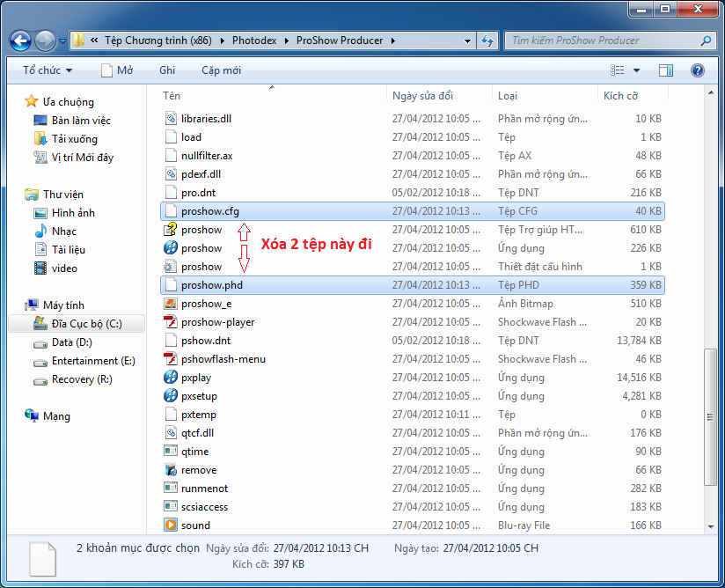The height and width of the screenshot is (588, 725).
Task: Expand the address bar history dropdown
Action: coord(467,40)
